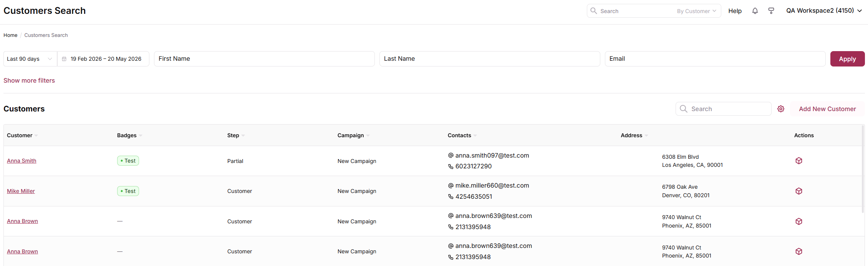Click the Test badge in Mike Miller row
868x266 pixels.
(x=128, y=191)
